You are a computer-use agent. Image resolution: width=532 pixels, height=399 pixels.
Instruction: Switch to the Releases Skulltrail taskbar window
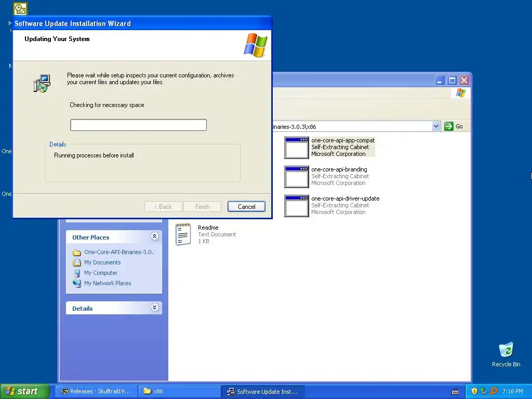tap(96, 391)
